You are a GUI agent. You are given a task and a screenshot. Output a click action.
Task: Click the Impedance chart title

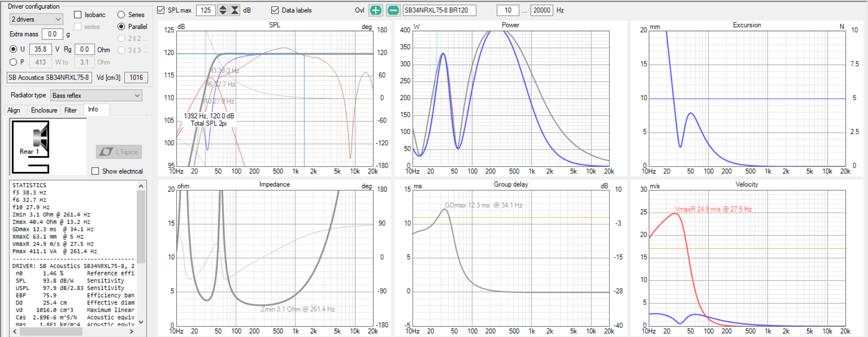274,184
